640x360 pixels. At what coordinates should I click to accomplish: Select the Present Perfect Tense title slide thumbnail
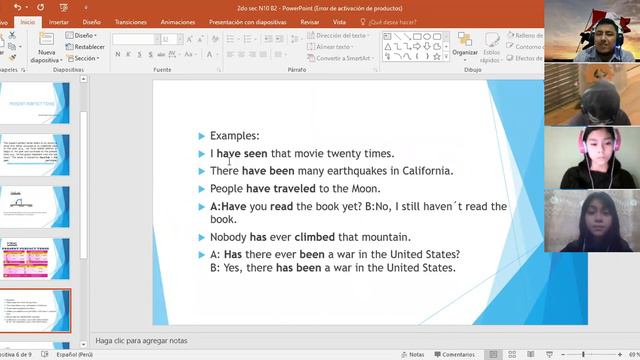pos(35,103)
